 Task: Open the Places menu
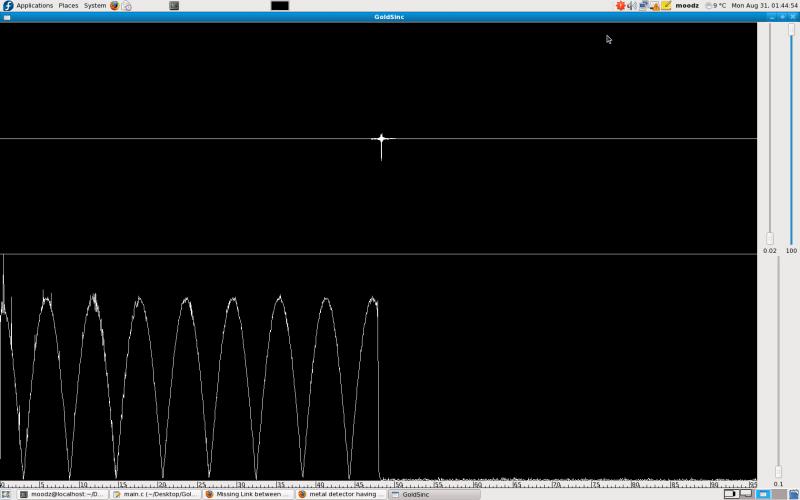pos(68,5)
